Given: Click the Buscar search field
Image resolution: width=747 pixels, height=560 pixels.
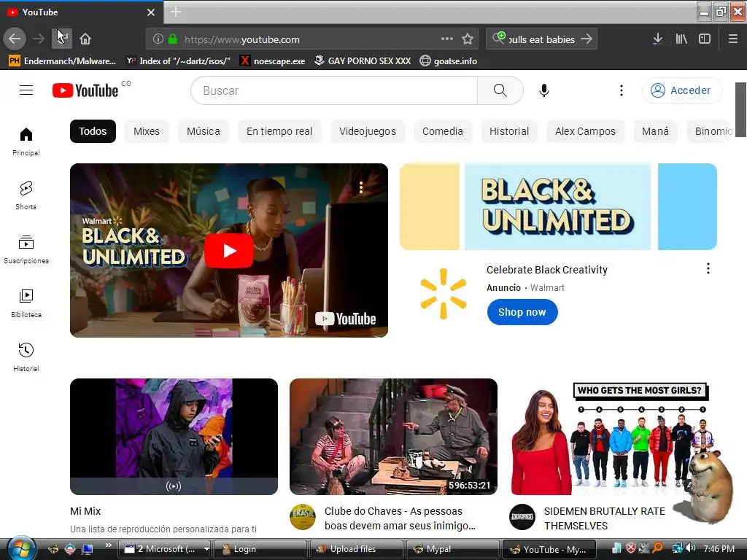Looking at the screenshot, I should point(334,90).
